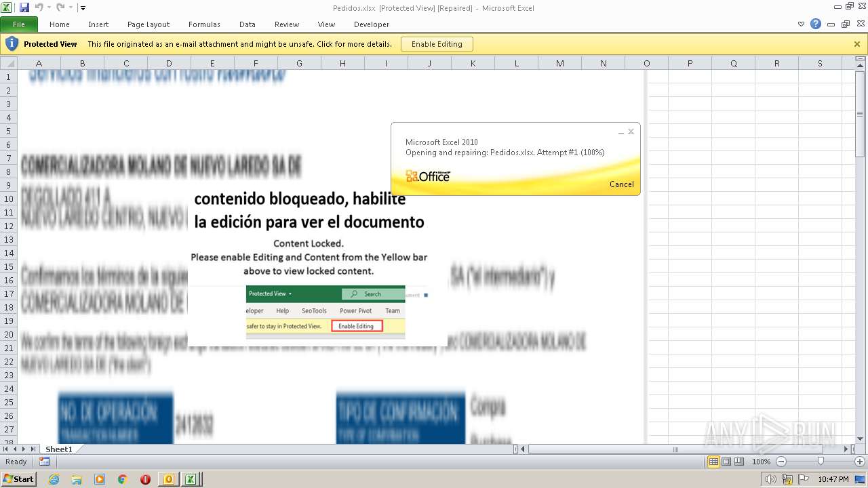
Task: Open the Undo history dropdown arrow
Action: tap(49, 8)
